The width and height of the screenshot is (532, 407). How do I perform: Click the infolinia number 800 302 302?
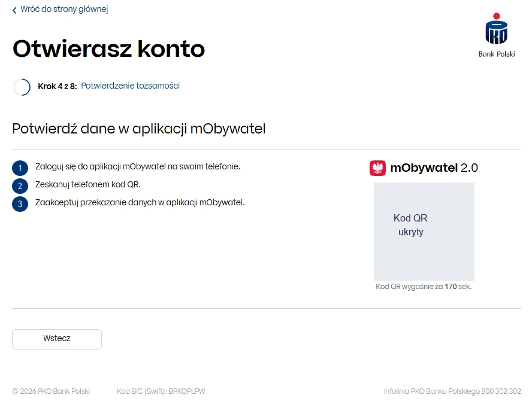pyautogui.click(x=501, y=391)
